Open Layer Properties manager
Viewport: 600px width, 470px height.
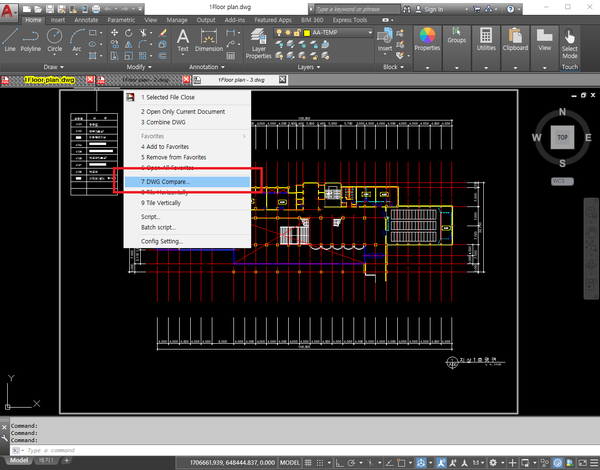(258, 40)
